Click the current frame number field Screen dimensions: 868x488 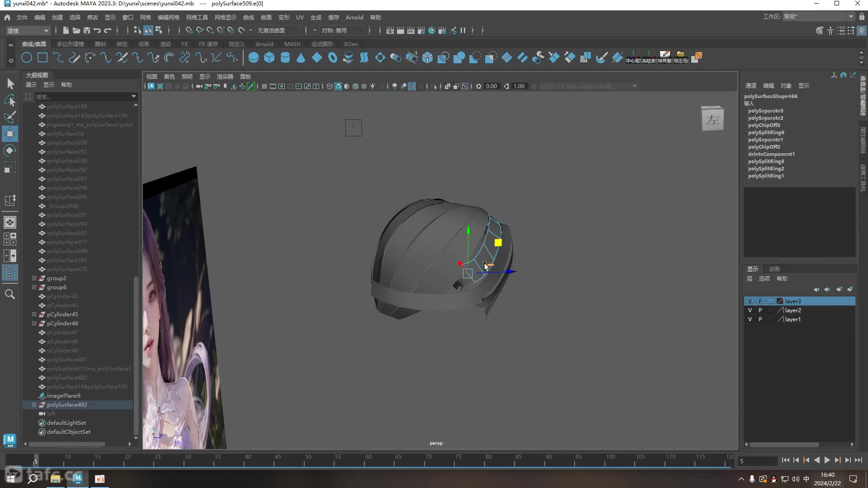[x=757, y=461]
